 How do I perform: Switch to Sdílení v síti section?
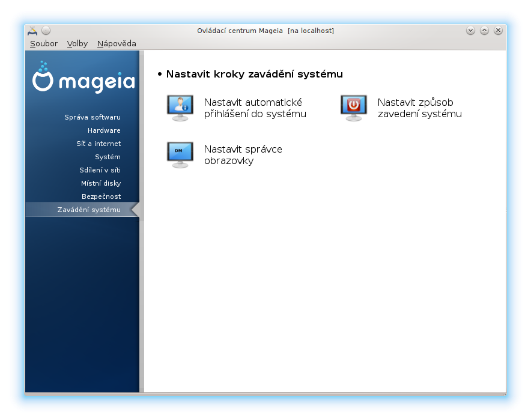[100, 170]
